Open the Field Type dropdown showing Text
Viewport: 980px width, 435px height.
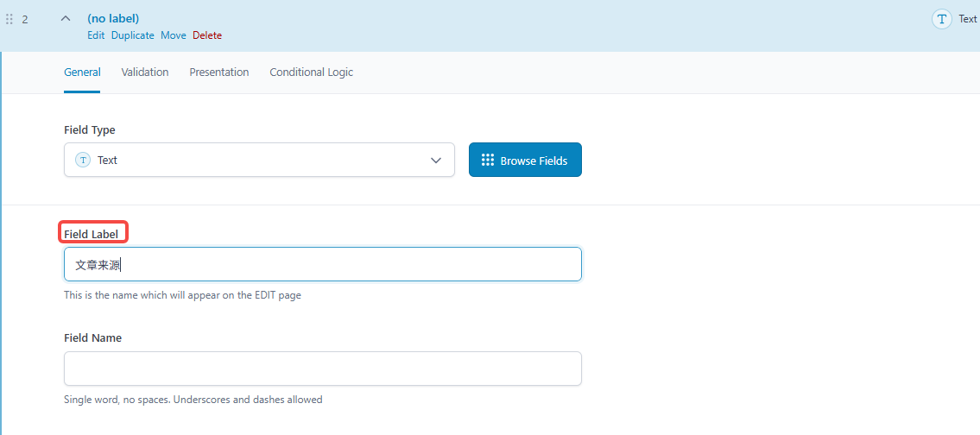click(259, 161)
